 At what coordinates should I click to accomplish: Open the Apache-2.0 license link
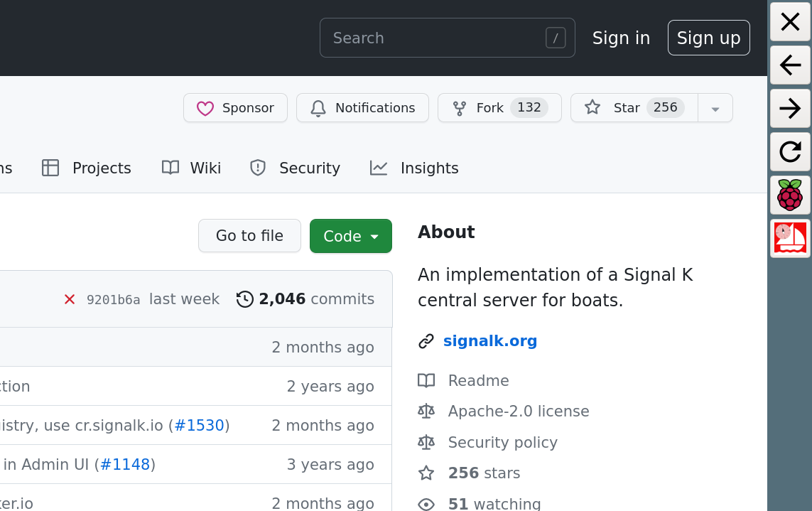pos(519,411)
